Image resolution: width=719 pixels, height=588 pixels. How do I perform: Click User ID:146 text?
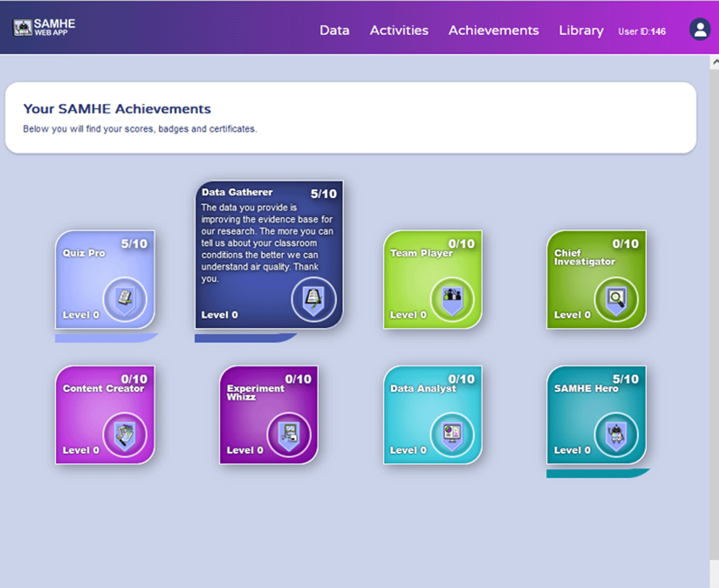coord(642,31)
